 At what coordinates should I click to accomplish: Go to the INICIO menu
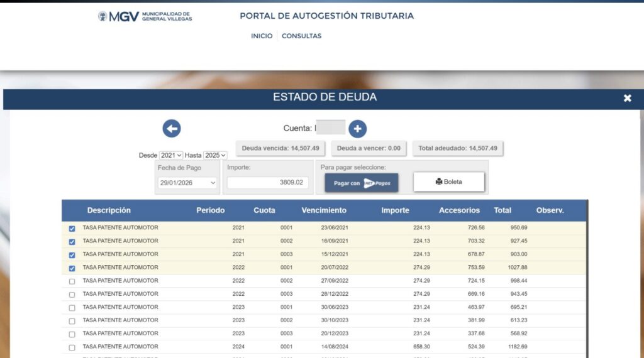[x=262, y=36]
